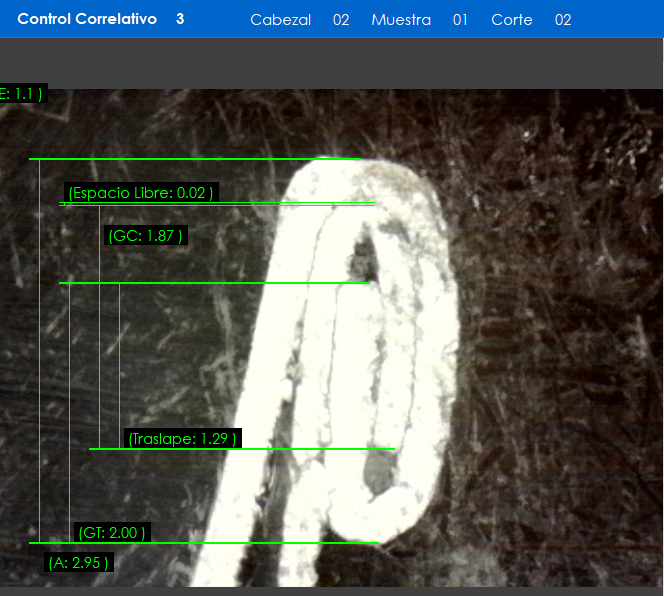664x596 pixels.
Task: Click the Espacio Libre: 0.02 measurement label
Action: click(141, 192)
